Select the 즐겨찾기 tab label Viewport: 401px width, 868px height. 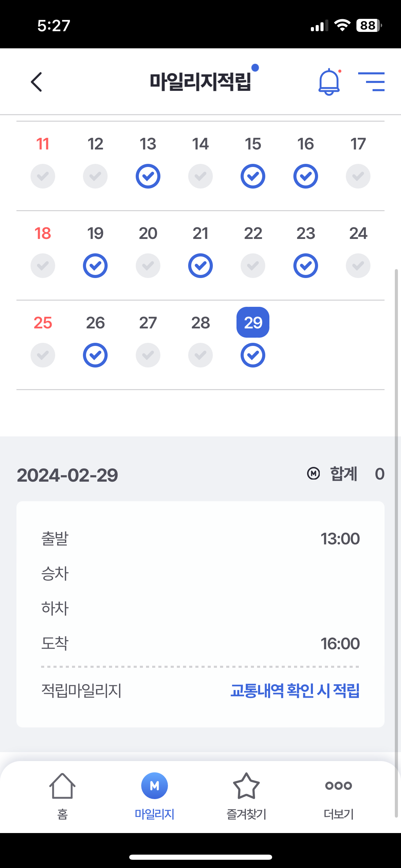point(246,814)
